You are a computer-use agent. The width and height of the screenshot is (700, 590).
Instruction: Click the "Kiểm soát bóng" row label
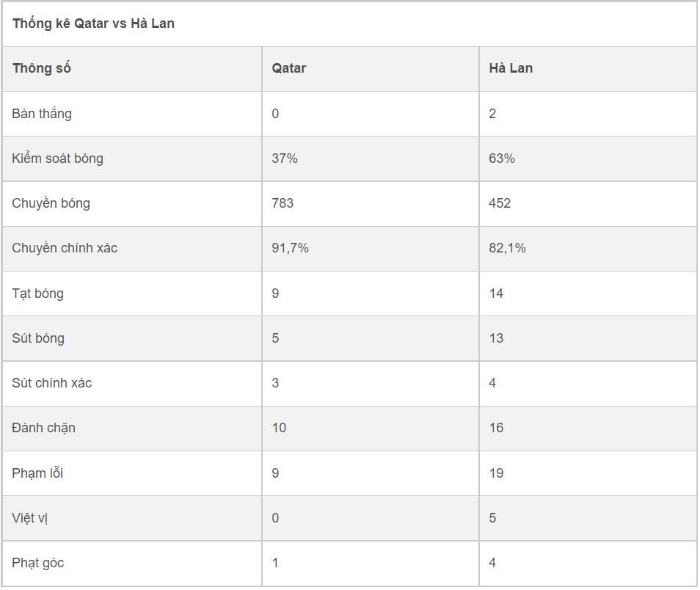point(57,159)
